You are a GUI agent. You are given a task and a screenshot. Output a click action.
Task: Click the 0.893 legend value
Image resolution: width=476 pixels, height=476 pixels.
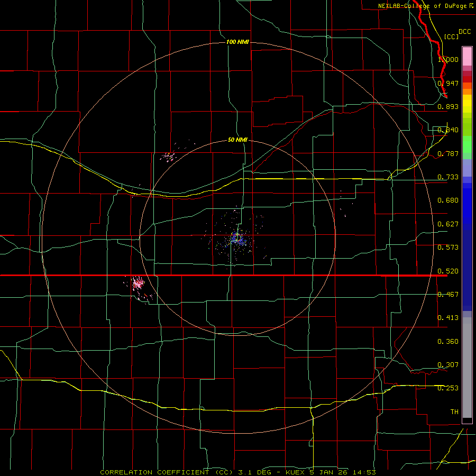pyautogui.click(x=448, y=106)
